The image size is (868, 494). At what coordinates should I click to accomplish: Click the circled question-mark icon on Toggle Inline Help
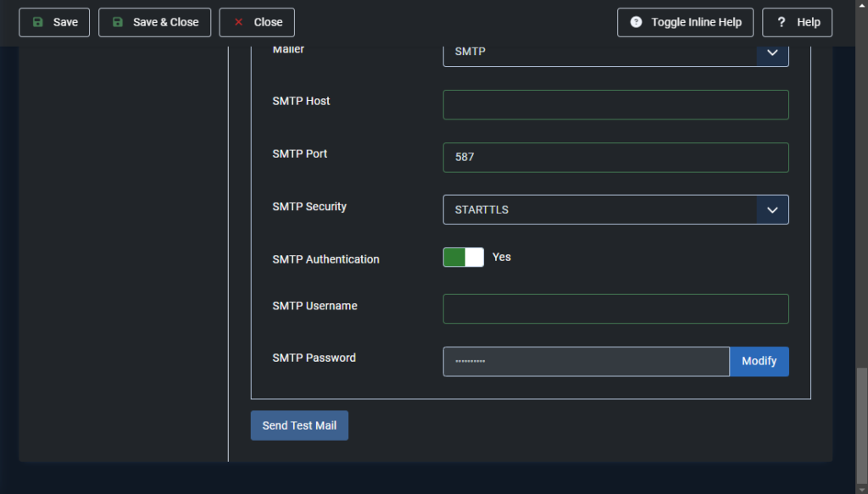[636, 22]
